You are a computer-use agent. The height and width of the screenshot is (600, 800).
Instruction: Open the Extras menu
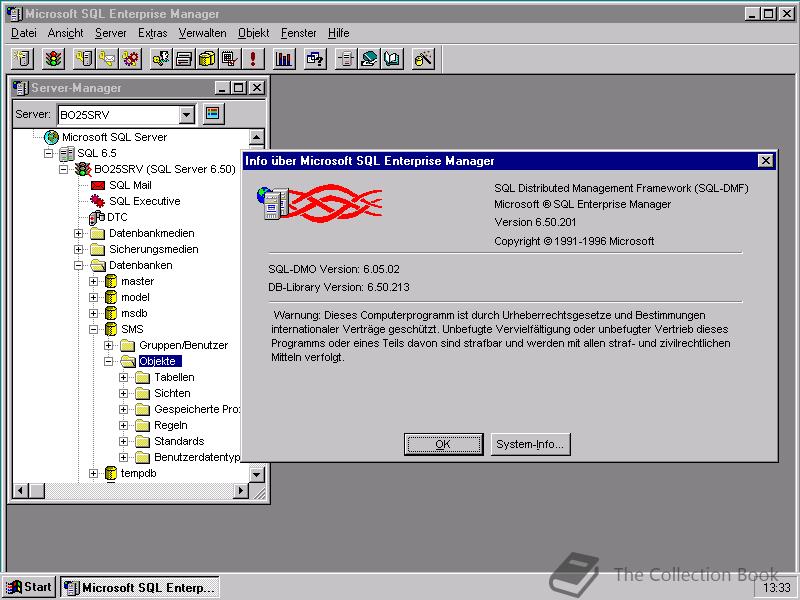(153, 33)
